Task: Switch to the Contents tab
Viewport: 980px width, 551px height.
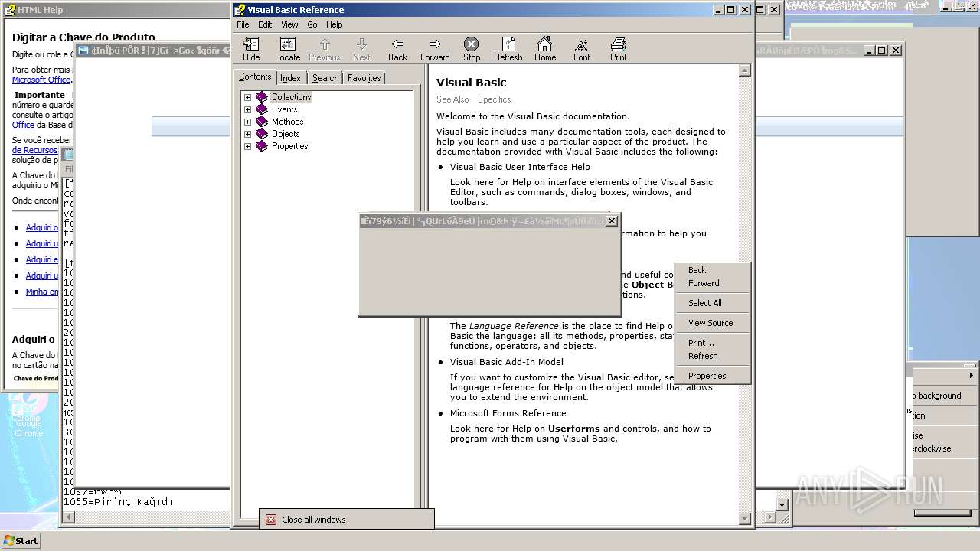Action: tap(255, 77)
